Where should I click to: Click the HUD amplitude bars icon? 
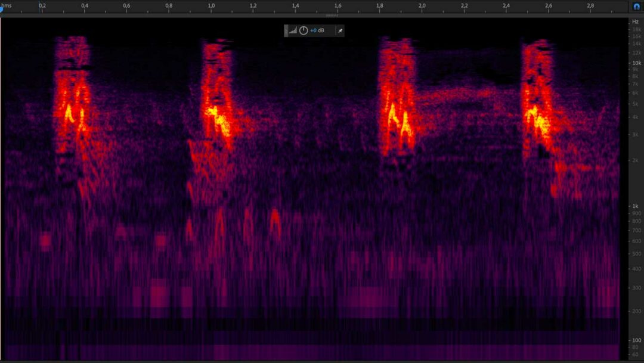pyautogui.click(x=293, y=30)
